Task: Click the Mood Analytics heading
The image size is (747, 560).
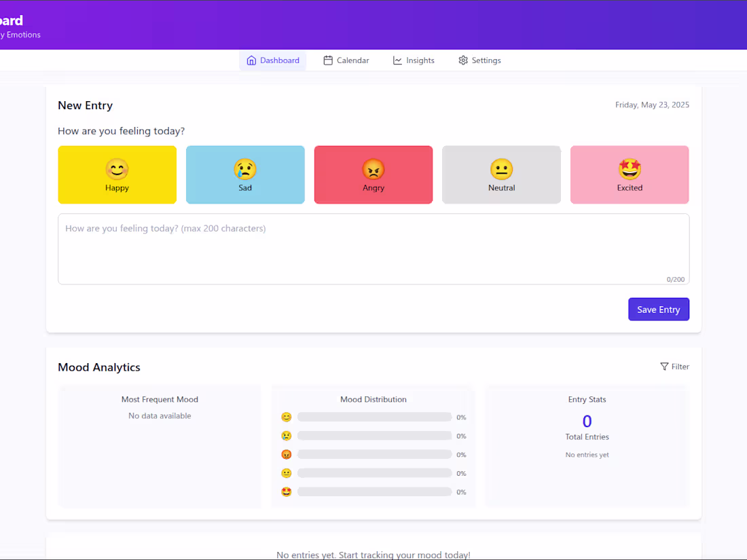Action: pyautogui.click(x=99, y=367)
